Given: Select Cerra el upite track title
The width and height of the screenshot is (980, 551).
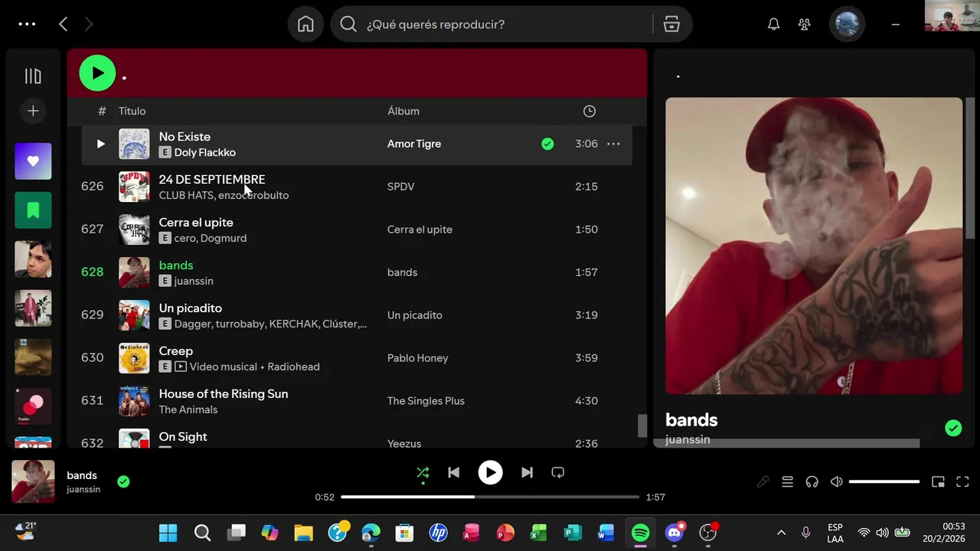Looking at the screenshot, I should point(196,222).
